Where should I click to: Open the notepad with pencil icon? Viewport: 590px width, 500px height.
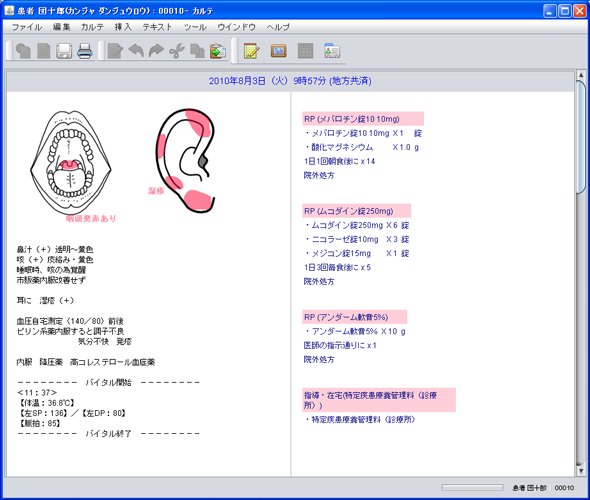251,51
